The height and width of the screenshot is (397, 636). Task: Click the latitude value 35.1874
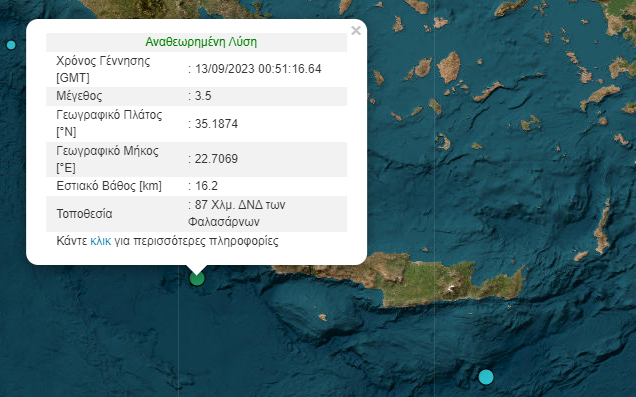click(216, 124)
